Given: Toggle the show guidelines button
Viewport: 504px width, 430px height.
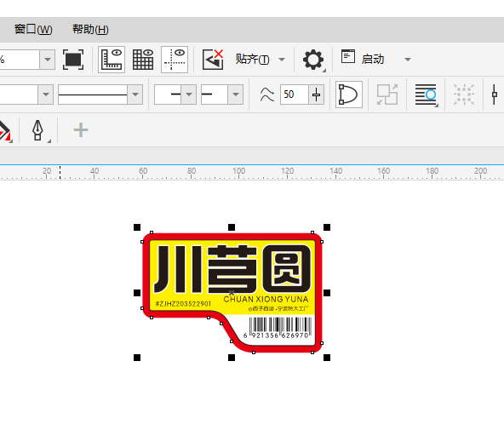Looking at the screenshot, I should pyautogui.click(x=175, y=60).
